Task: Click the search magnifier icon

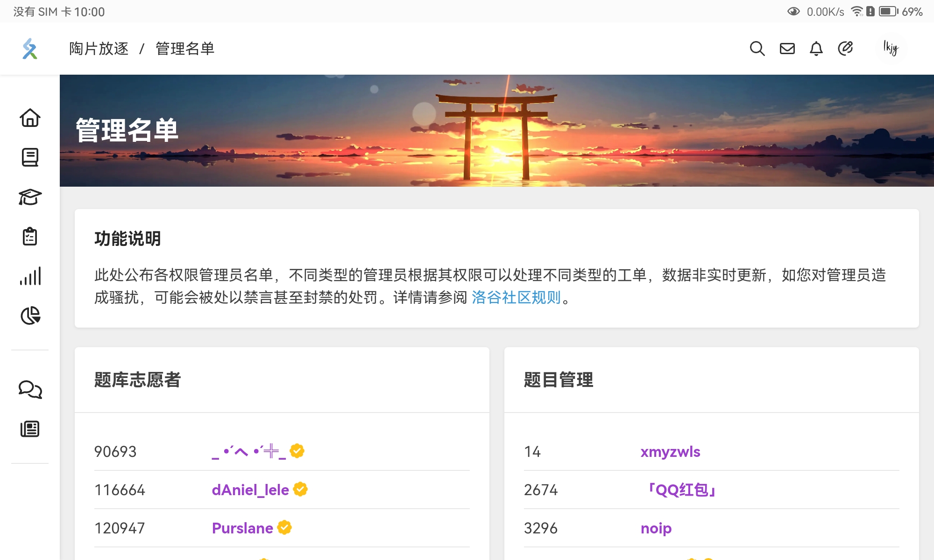Action: pos(757,49)
